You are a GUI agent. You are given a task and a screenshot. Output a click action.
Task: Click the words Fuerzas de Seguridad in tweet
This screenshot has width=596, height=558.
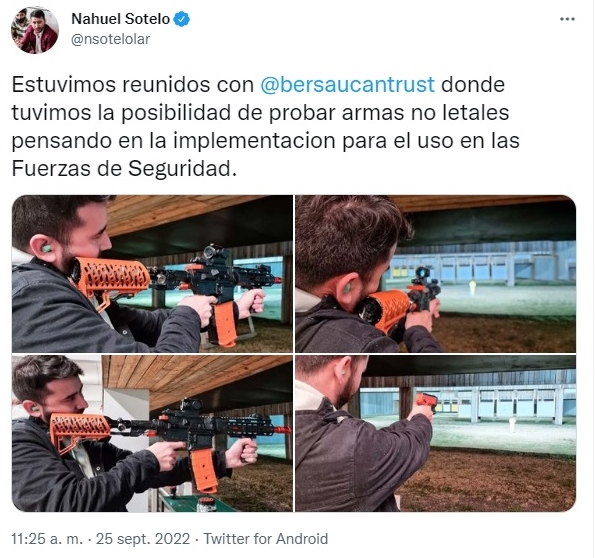[121, 168]
